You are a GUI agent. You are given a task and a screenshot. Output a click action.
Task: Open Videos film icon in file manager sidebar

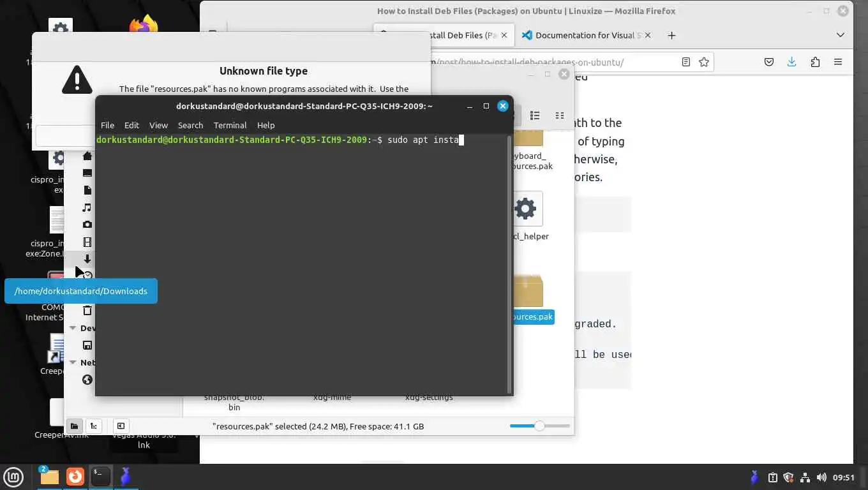[x=87, y=242]
